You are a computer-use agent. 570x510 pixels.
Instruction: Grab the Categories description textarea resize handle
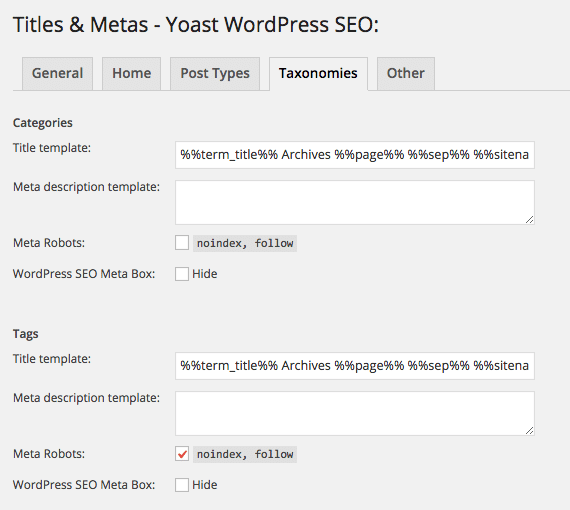coord(530,220)
